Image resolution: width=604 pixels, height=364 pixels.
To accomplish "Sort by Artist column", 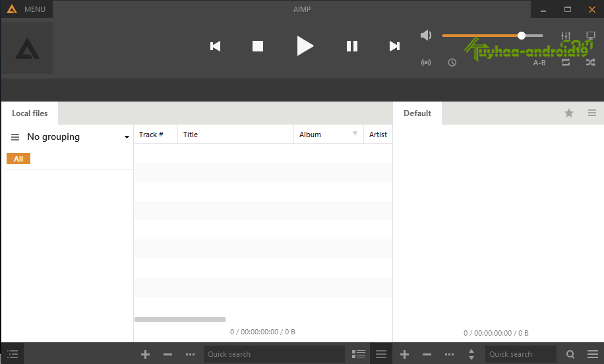I will [x=378, y=135].
